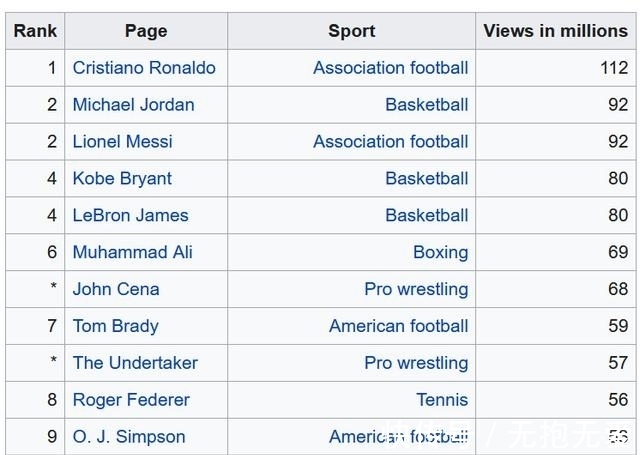The image size is (640, 455).
Task: Open the Muhammad Ali article link
Action: pos(132,253)
